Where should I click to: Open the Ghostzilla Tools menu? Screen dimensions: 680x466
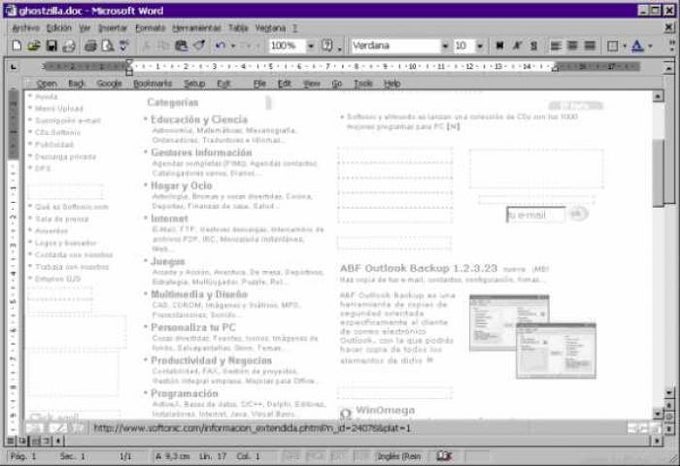tap(363, 84)
